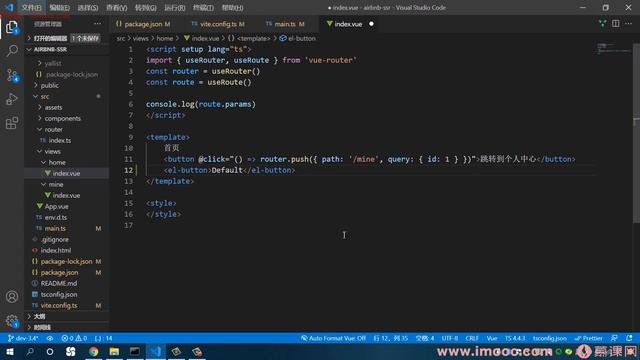The height and width of the screenshot is (360, 640).
Task: Open the Selection menu
Action: click(88, 7)
